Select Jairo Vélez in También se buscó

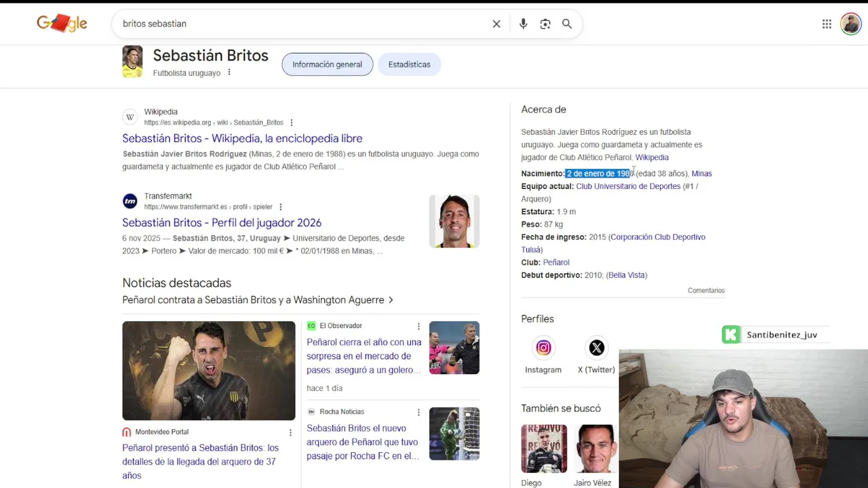(x=595, y=454)
